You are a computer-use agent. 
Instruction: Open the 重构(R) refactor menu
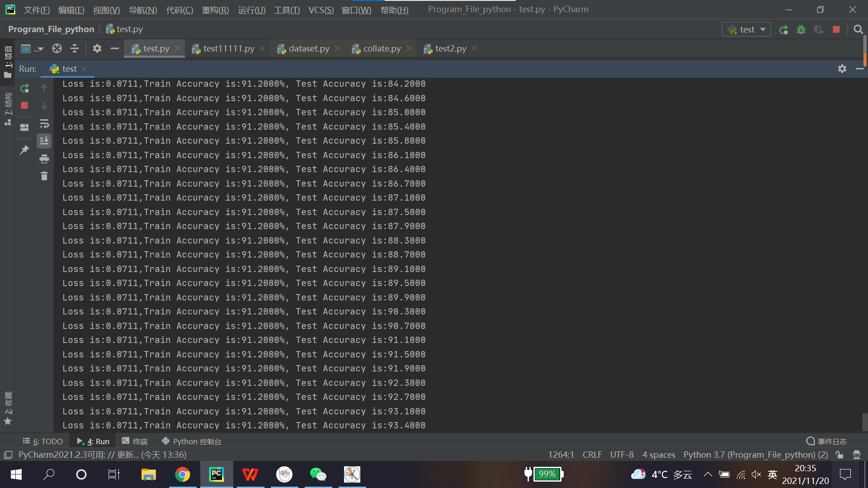[x=215, y=10]
